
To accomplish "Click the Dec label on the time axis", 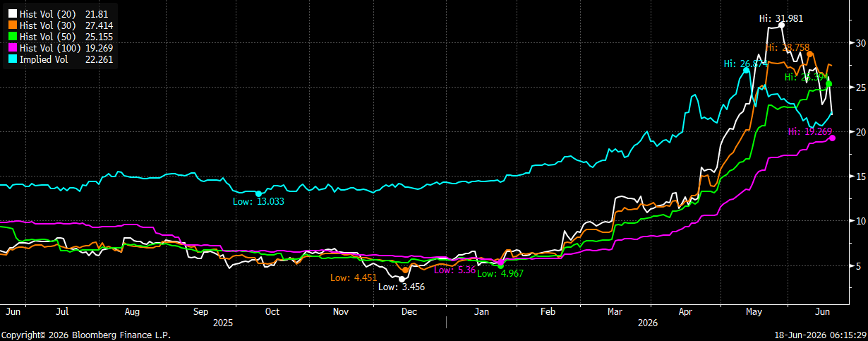I will pos(409,311).
